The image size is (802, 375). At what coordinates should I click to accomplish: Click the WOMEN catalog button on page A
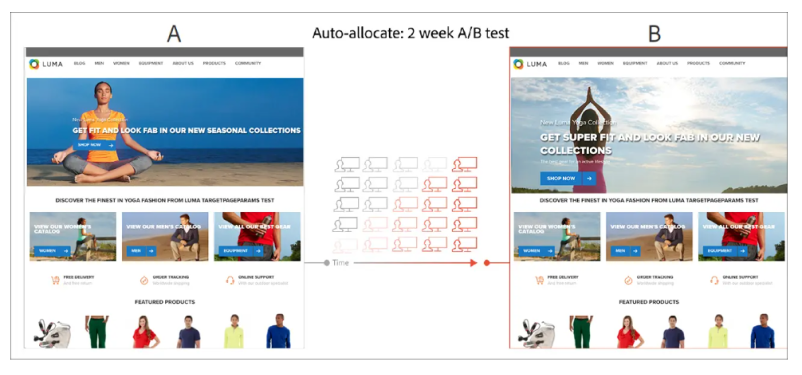(x=52, y=251)
